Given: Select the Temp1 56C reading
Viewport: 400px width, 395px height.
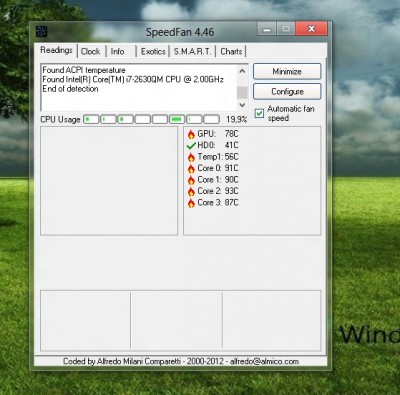Looking at the screenshot, I should [x=218, y=157].
